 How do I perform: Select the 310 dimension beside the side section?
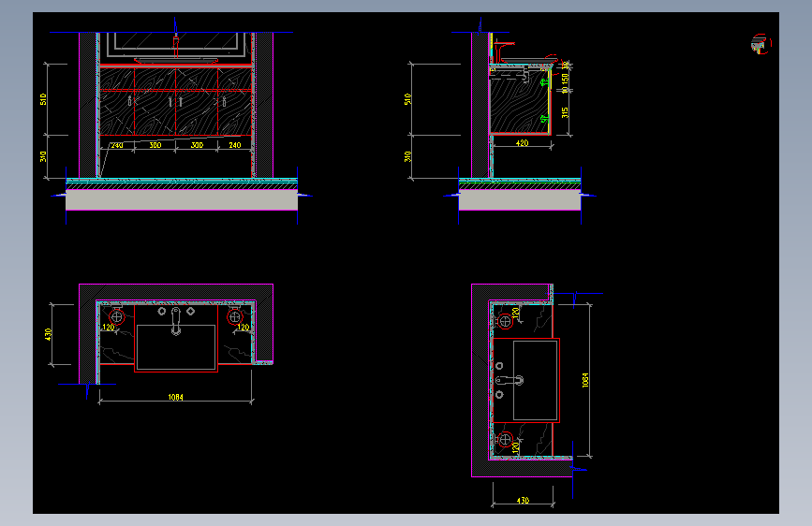click(x=408, y=156)
